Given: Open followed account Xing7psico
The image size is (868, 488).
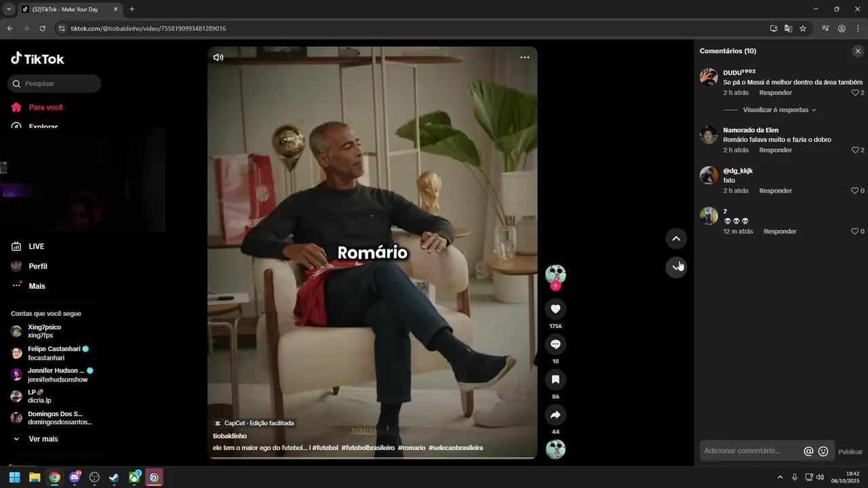Looking at the screenshot, I should click(44, 331).
